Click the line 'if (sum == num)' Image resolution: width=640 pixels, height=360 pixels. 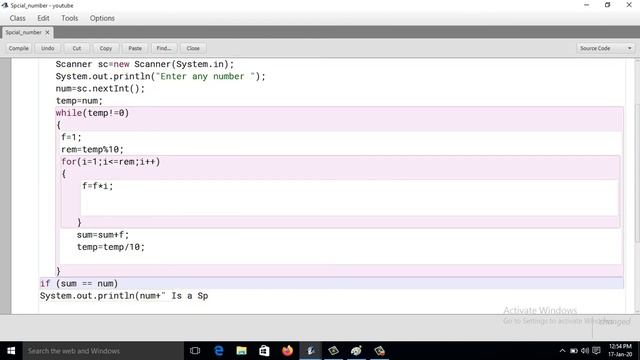click(79, 283)
